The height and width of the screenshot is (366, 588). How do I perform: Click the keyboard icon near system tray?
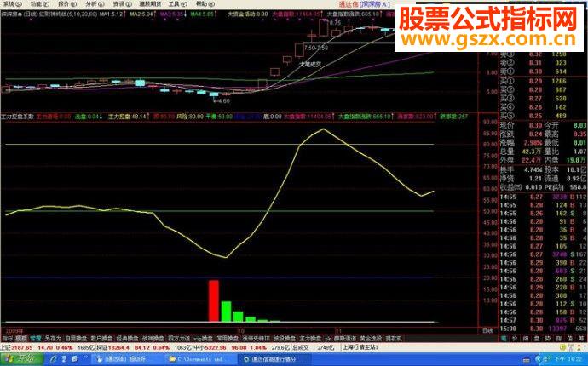coord(526,360)
